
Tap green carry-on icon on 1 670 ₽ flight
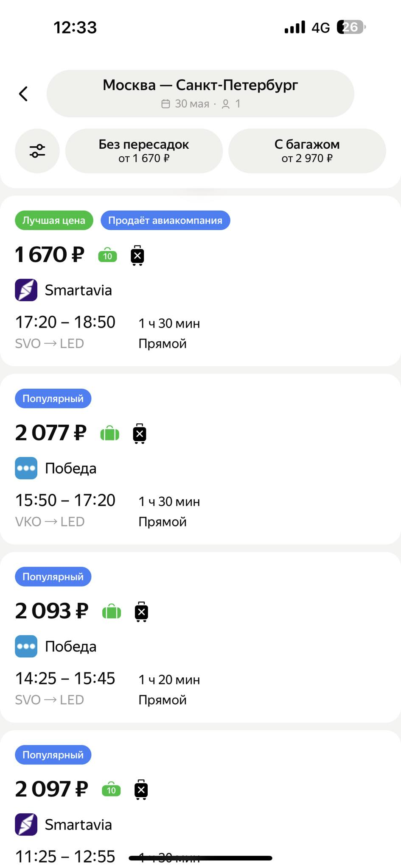click(x=107, y=256)
